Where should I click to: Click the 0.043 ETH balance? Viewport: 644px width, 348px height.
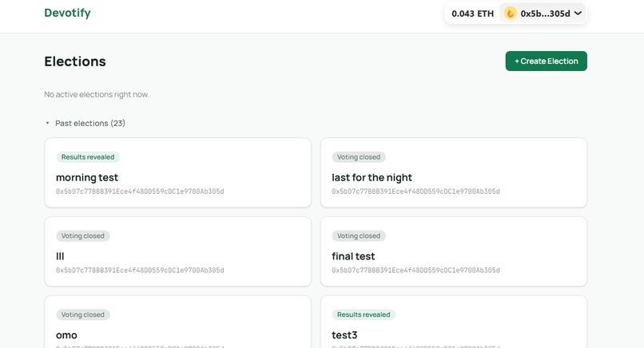point(472,14)
